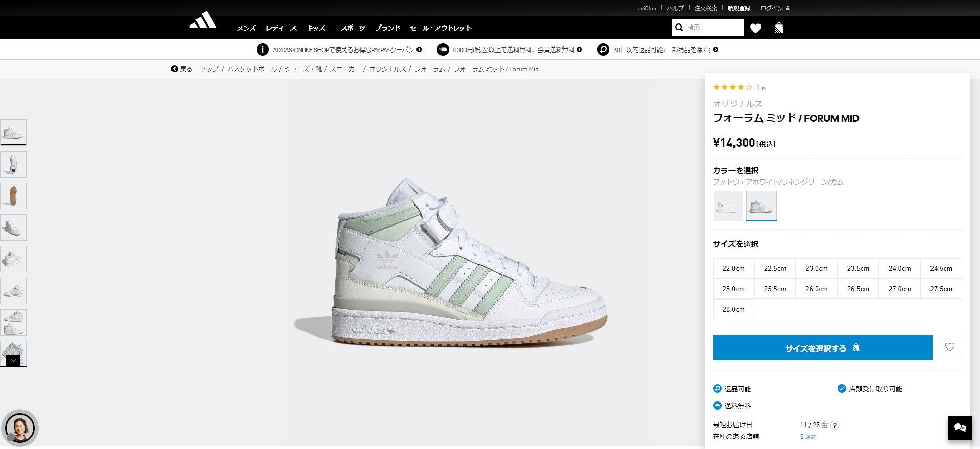
Task: Click the search magnifier icon
Action: (x=679, y=28)
